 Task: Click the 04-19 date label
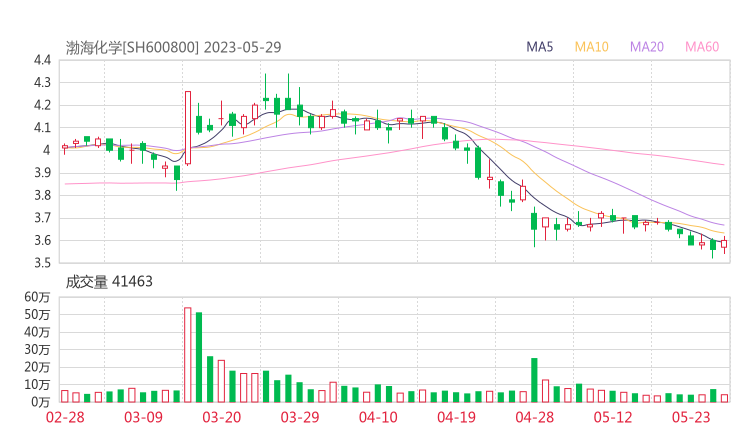[x=456, y=417]
